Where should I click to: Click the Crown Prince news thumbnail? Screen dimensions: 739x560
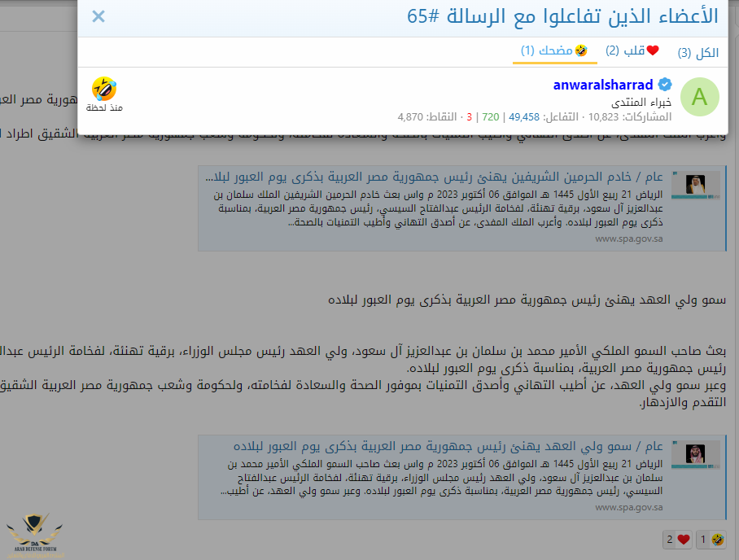695,454
